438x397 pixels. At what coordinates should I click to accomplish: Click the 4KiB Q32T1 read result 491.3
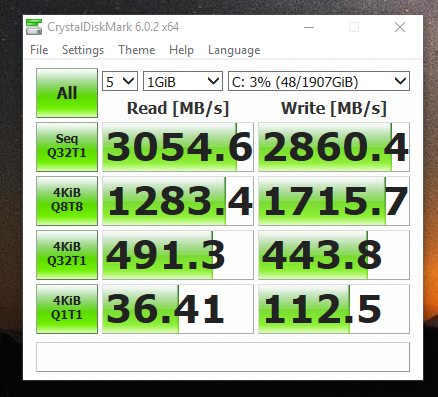click(x=178, y=255)
